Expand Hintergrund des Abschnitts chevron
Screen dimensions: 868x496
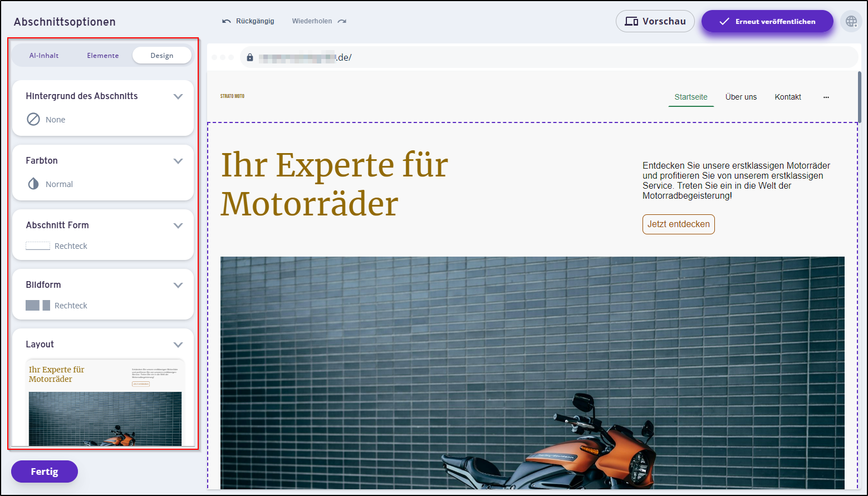pyautogui.click(x=178, y=96)
